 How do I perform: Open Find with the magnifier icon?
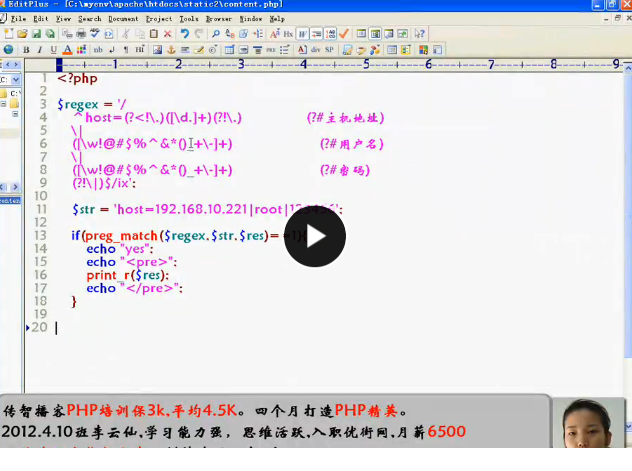click(216, 34)
